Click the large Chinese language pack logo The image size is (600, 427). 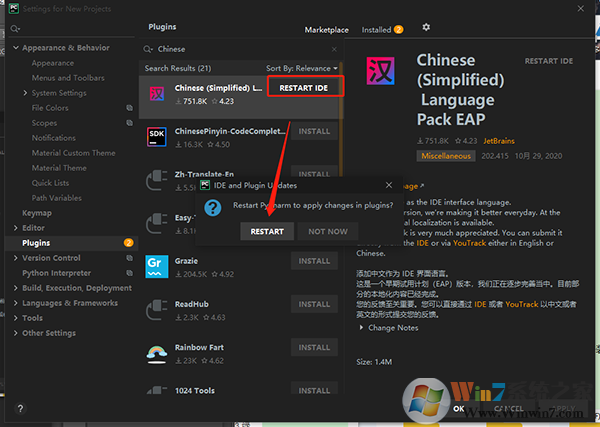[x=380, y=70]
